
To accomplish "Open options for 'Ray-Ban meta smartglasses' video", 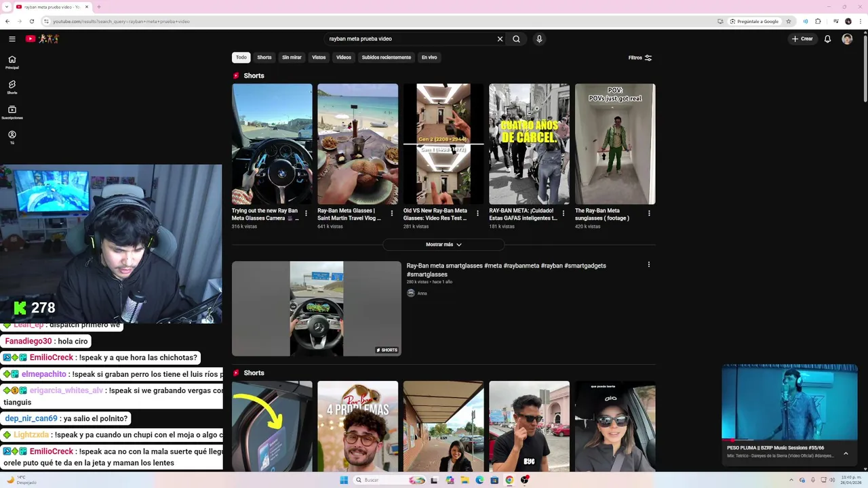I will pyautogui.click(x=648, y=264).
